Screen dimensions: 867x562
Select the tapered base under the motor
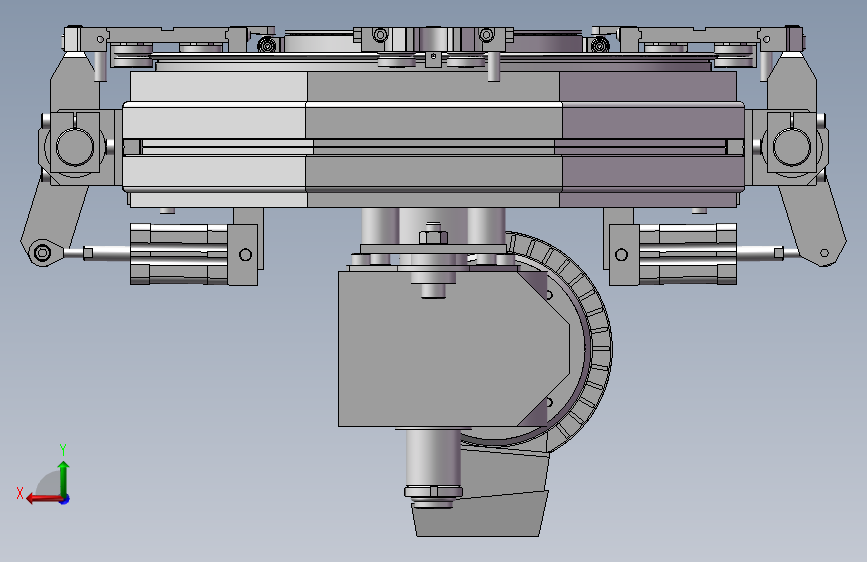pos(479,513)
